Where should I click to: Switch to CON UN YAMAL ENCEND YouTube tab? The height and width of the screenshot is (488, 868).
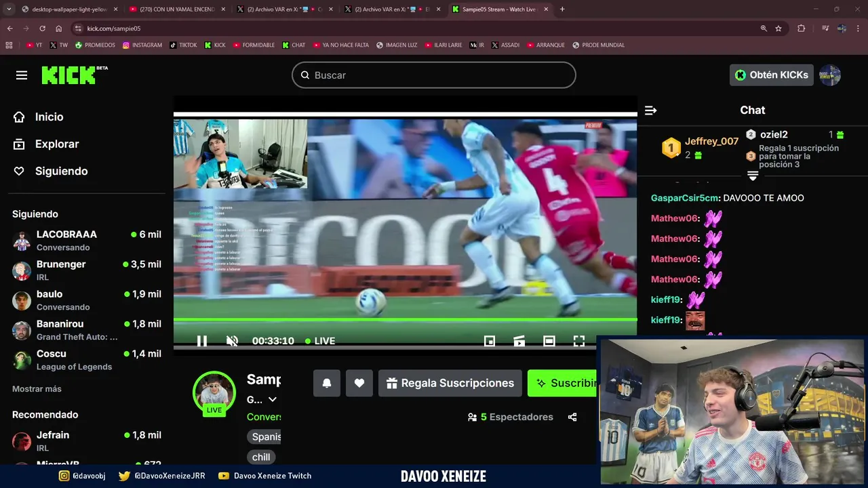177,9
